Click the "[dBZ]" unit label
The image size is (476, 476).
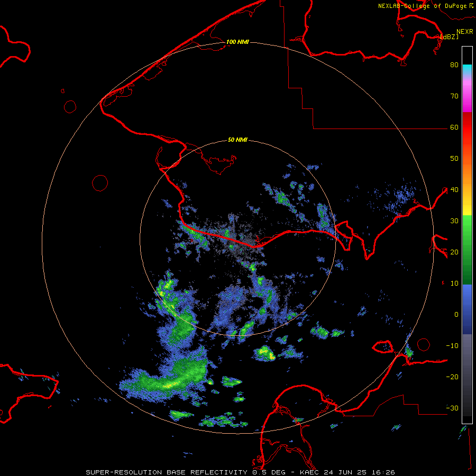(x=449, y=36)
